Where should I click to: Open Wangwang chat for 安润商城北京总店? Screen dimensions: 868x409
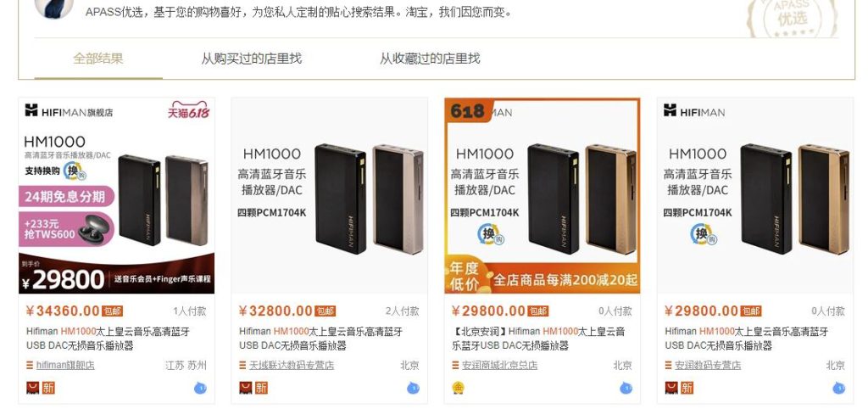626,388
